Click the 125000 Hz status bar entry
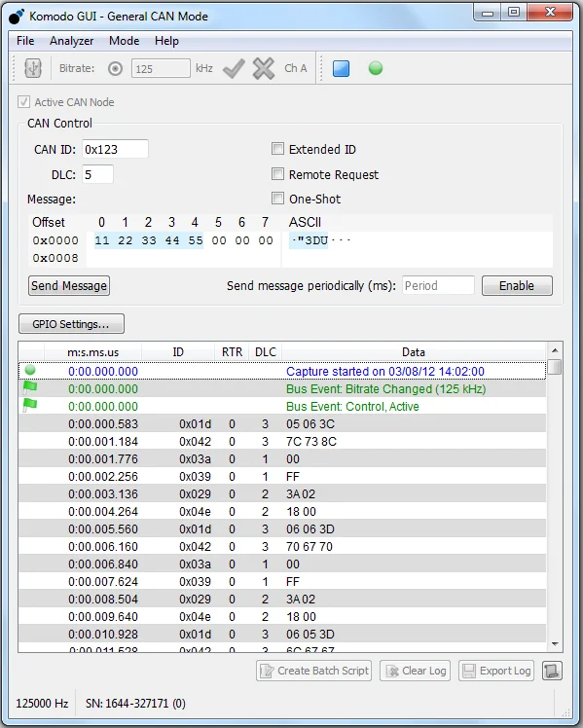 (42, 703)
